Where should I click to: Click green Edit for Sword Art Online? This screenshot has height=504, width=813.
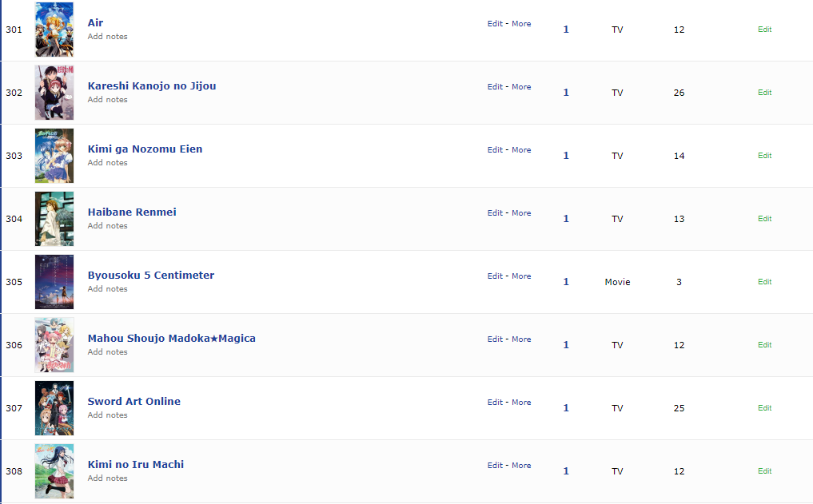[764, 408]
